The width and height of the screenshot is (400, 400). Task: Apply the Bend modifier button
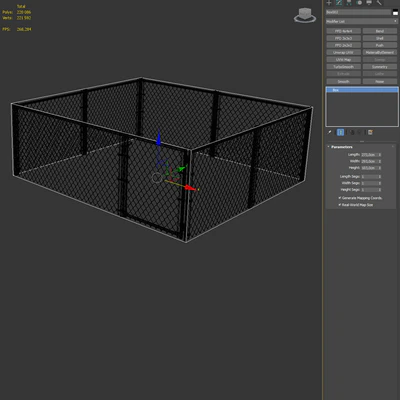pos(380,31)
